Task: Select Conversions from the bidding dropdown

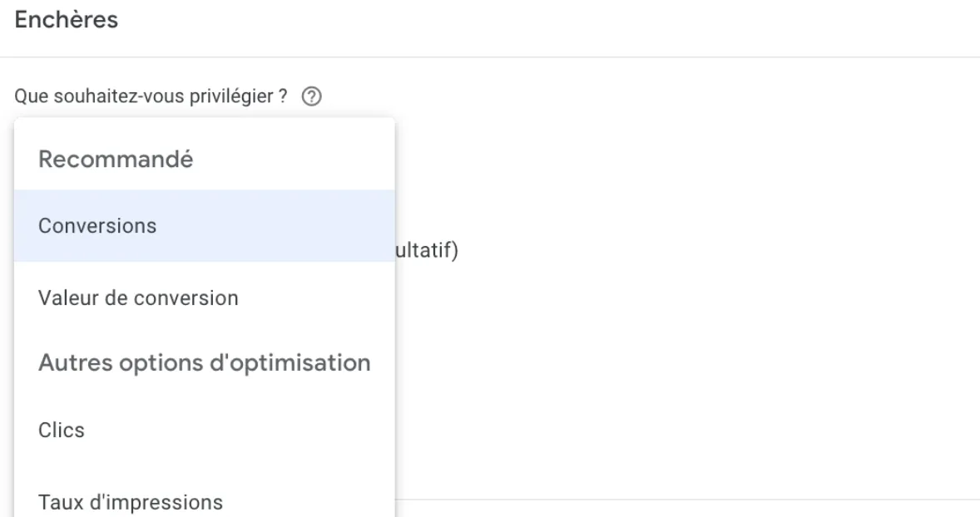Action: click(205, 225)
